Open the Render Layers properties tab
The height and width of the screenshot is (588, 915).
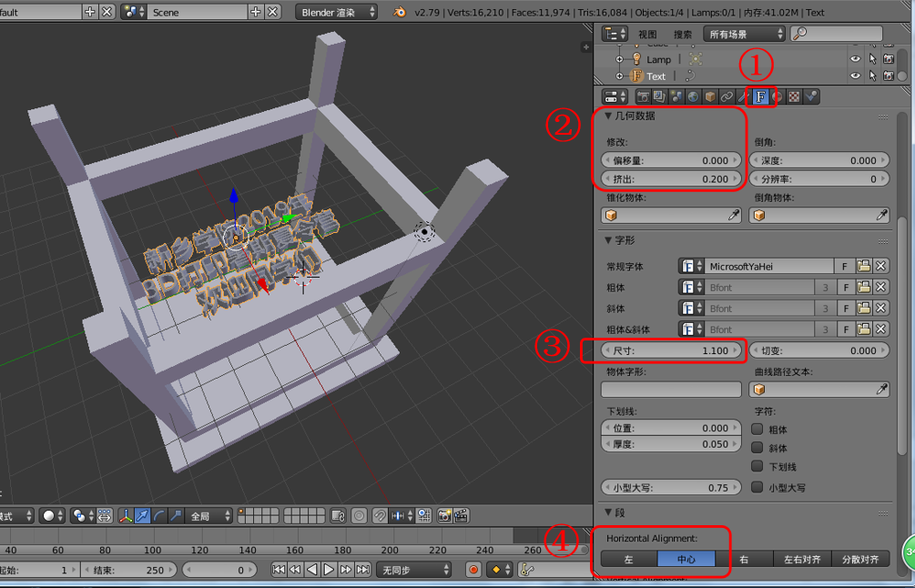tap(659, 96)
